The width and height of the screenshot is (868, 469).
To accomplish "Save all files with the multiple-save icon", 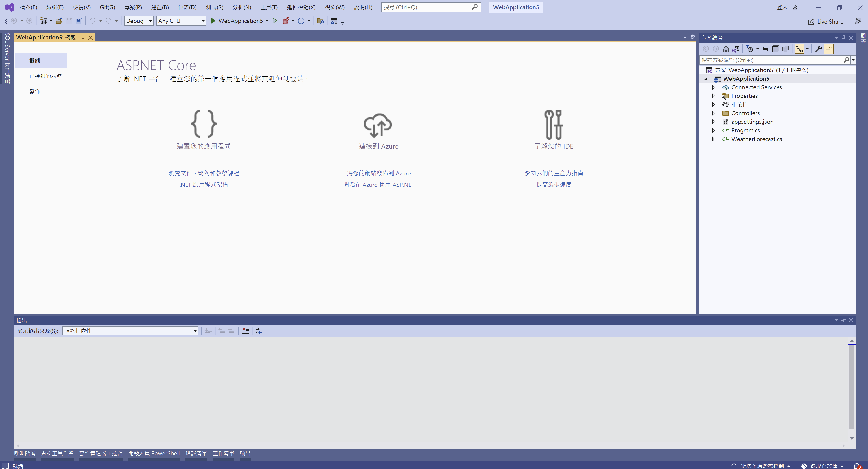I will (x=78, y=21).
